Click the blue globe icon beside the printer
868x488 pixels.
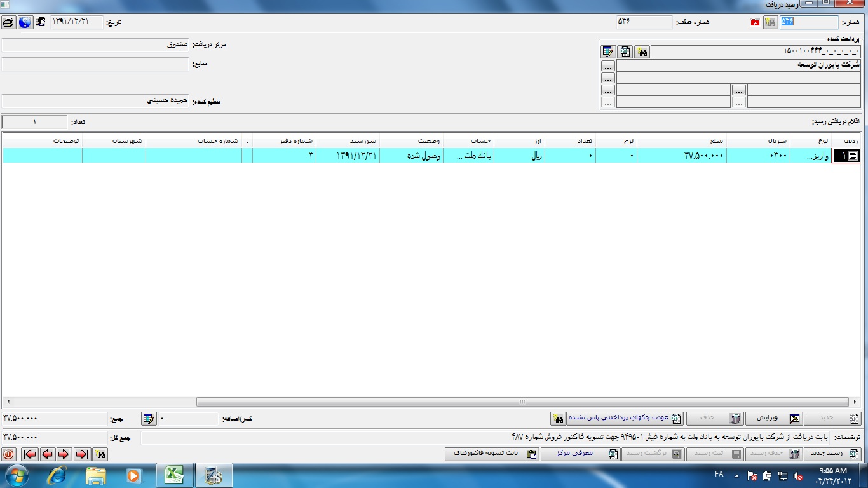[x=25, y=22]
